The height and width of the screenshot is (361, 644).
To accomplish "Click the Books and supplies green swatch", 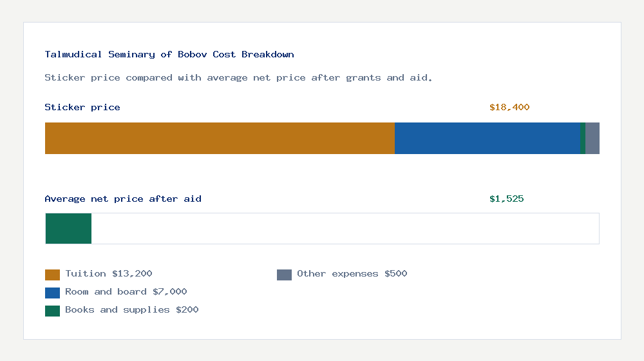I will tap(52, 311).
